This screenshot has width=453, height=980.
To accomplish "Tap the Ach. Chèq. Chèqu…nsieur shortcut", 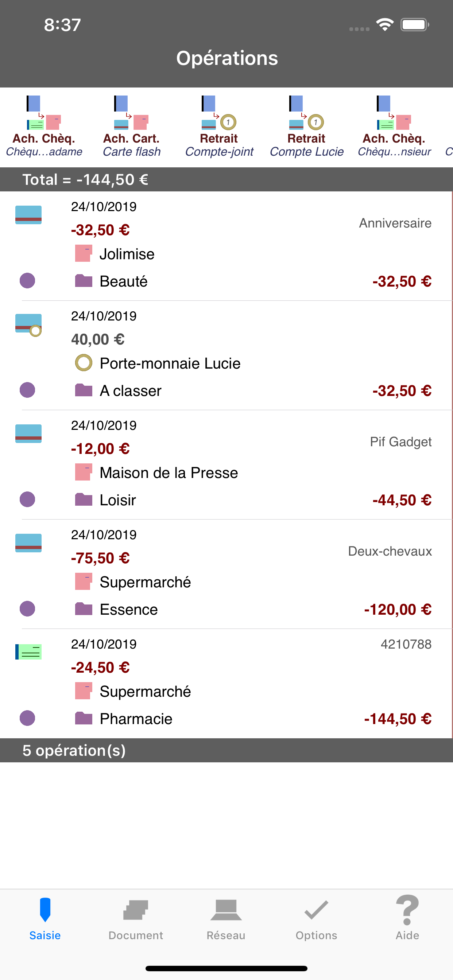I will coord(394,126).
